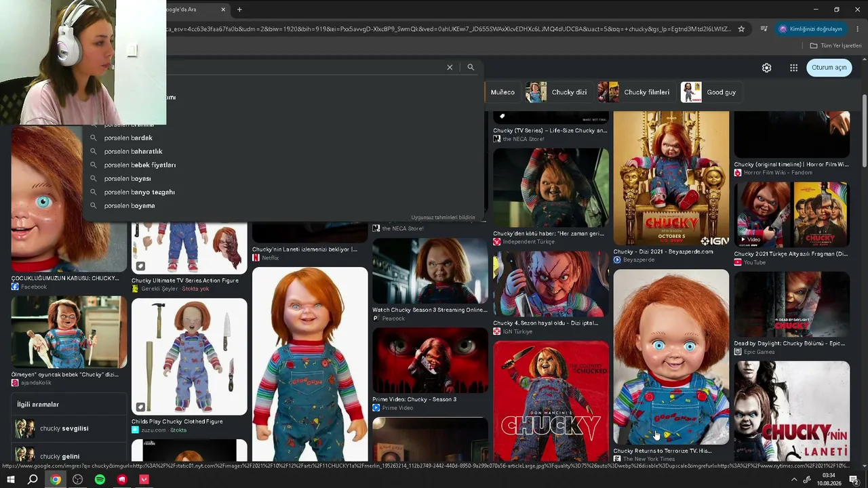Open the Chucky'den kötü haber image result
This screenshot has width=868, height=488.
click(551, 188)
